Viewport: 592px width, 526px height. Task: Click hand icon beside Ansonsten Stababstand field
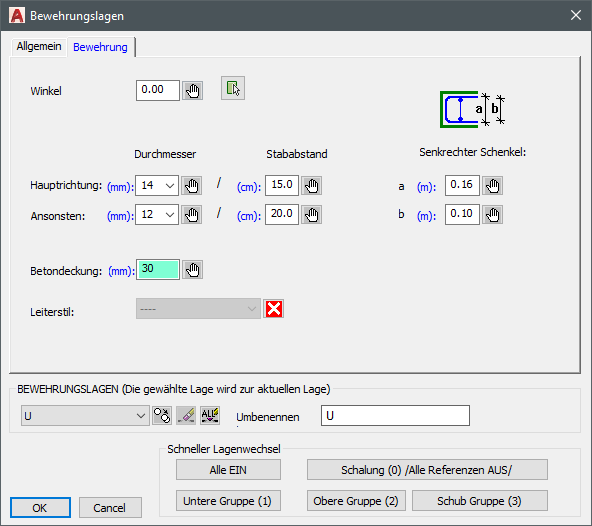(312, 215)
